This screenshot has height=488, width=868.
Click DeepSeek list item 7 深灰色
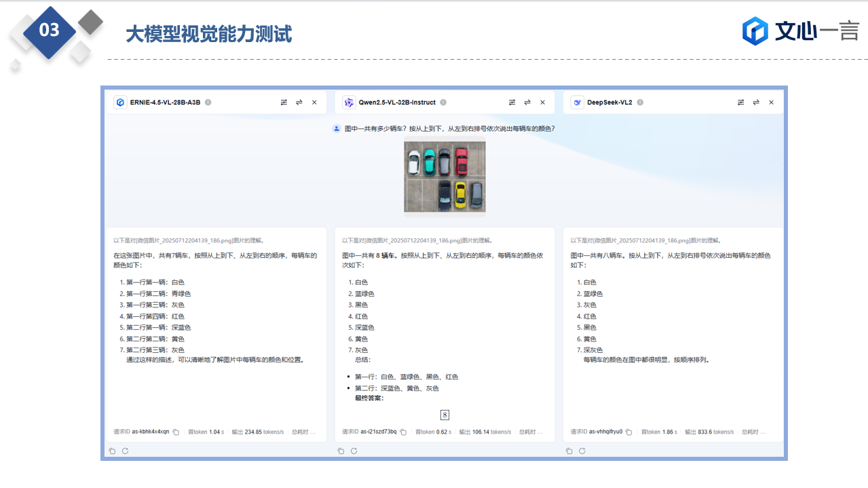[x=593, y=350]
